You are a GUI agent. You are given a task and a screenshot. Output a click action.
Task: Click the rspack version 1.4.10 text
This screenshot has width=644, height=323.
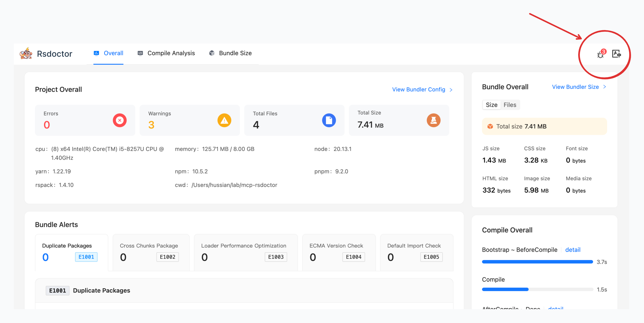[x=66, y=185]
